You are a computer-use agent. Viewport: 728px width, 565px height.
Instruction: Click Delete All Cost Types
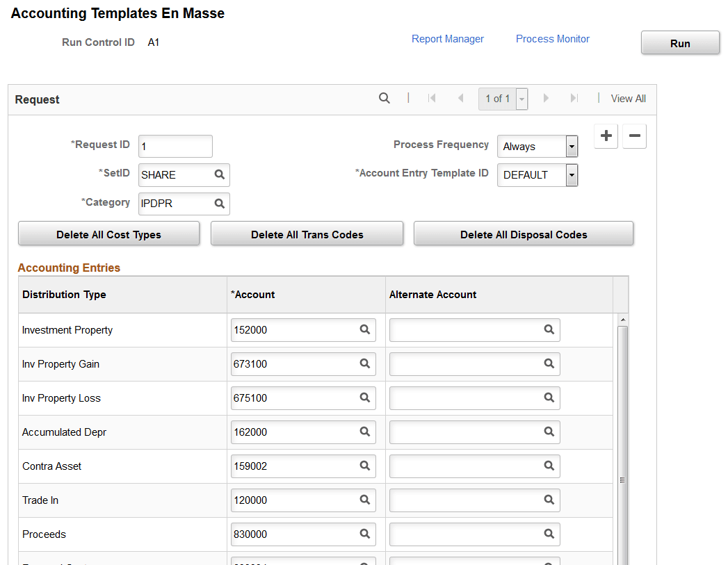[108, 234]
